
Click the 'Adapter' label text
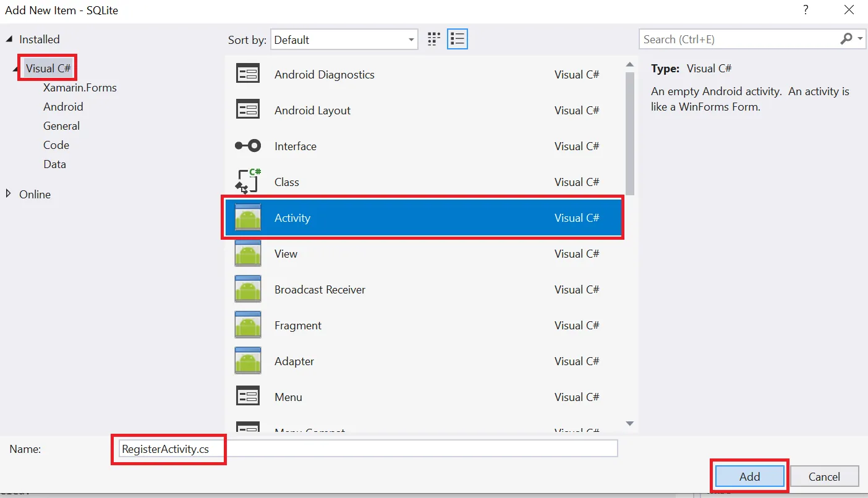294,361
